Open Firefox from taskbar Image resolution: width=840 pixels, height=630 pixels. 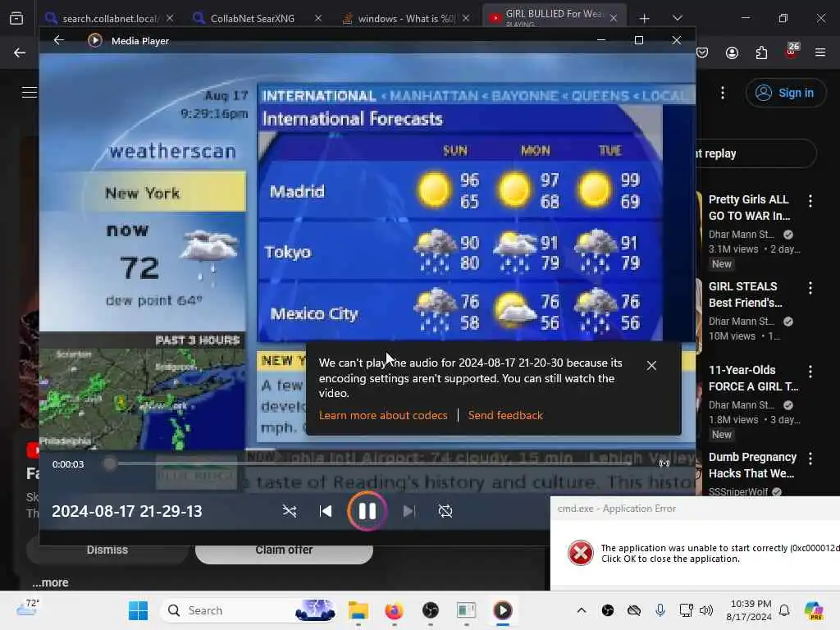pos(395,610)
